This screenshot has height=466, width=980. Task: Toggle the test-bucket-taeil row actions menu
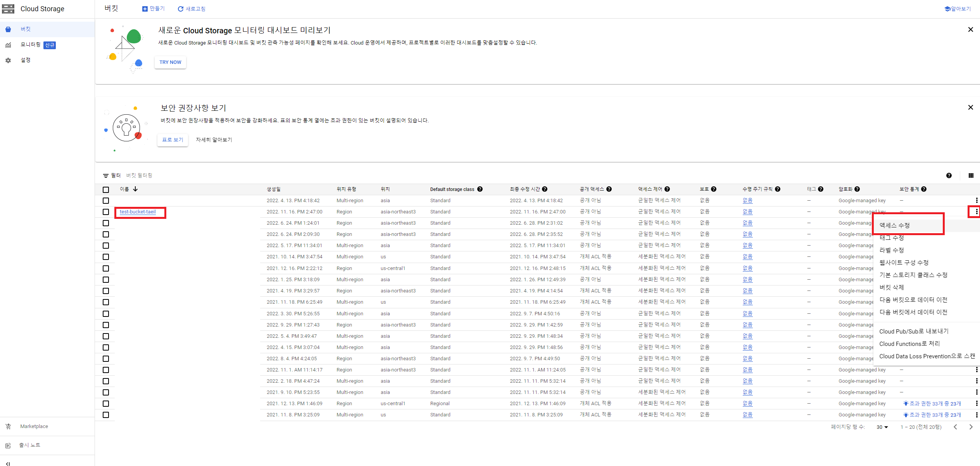(x=977, y=212)
